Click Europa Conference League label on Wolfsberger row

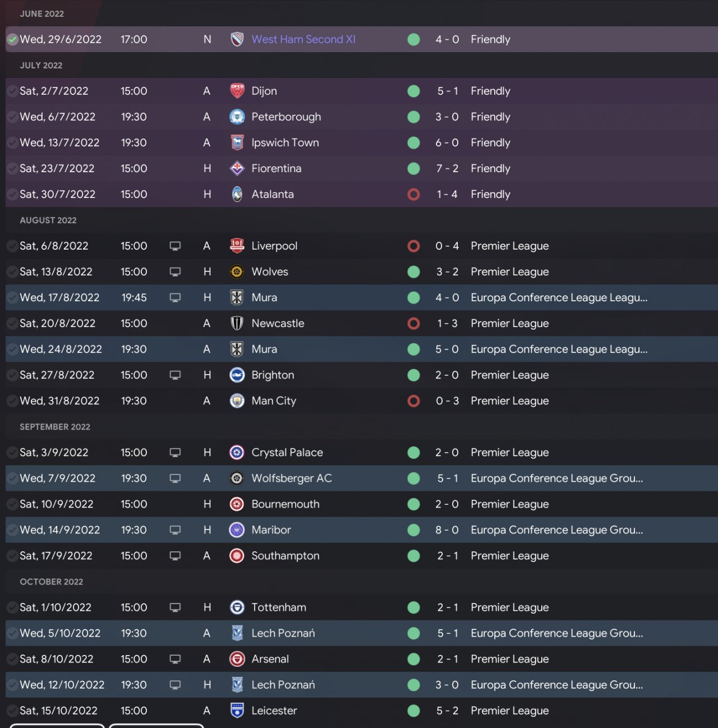click(556, 478)
